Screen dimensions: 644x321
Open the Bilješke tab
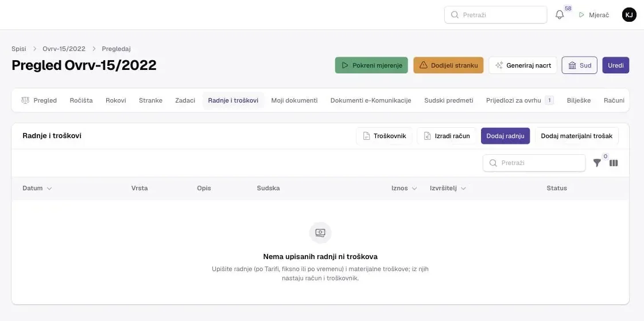click(x=579, y=100)
